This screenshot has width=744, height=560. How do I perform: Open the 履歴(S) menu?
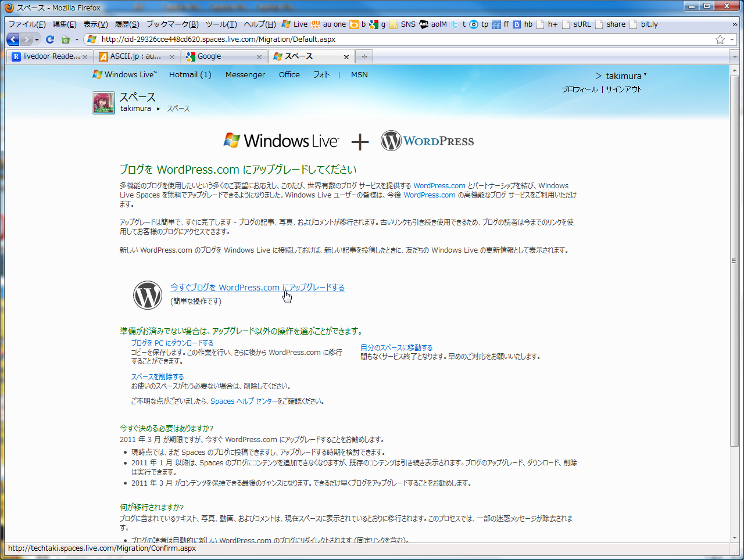pyautogui.click(x=127, y=24)
